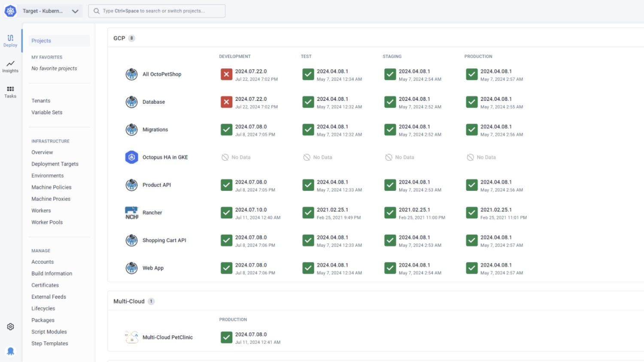Image resolution: width=644 pixels, height=362 pixels.
Task: Open successful Development status for Migrations
Action: click(x=227, y=130)
